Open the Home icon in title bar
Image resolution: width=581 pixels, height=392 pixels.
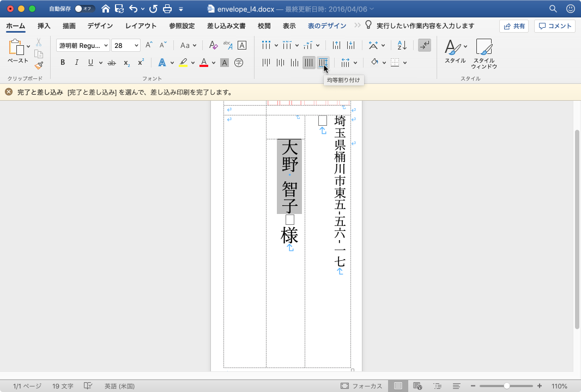click(106, 9)
